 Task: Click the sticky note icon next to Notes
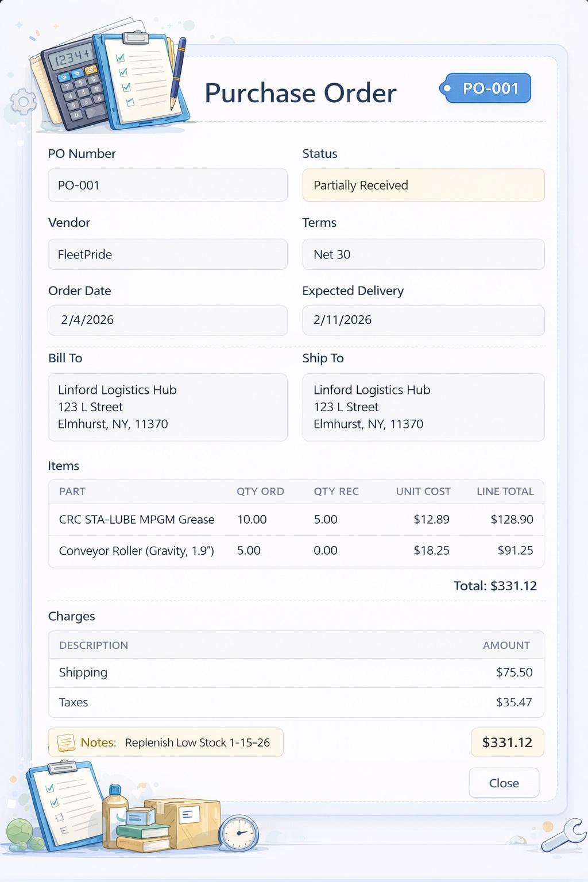click(65, 742)
